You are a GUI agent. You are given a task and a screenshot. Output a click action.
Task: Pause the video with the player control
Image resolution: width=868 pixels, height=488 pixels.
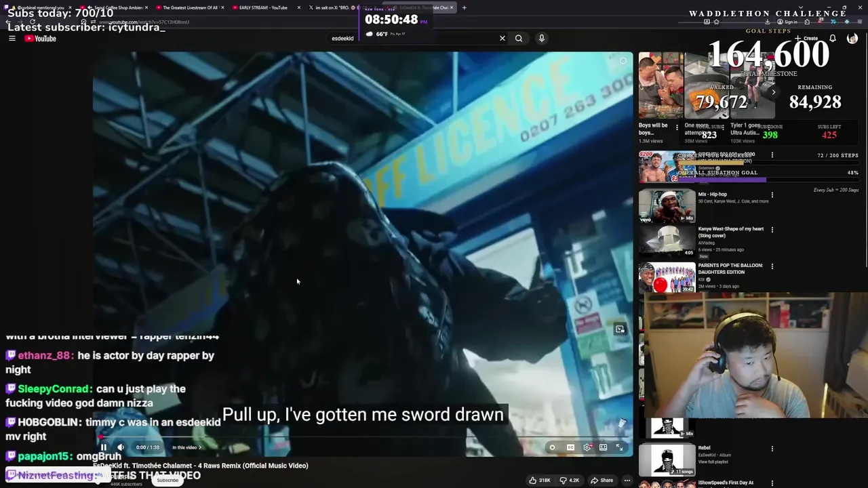pos(104,447)
